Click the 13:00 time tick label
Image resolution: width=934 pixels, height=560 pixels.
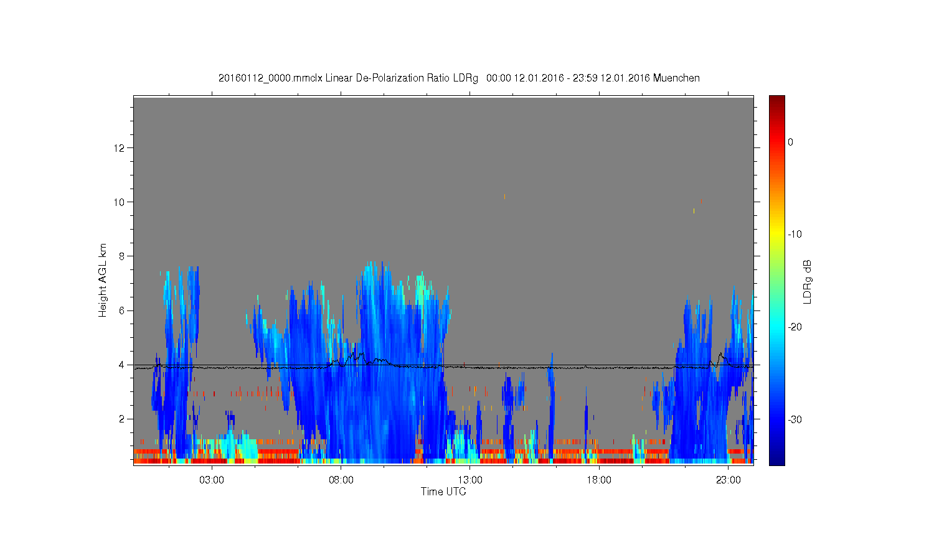click(x=470, y=480)
